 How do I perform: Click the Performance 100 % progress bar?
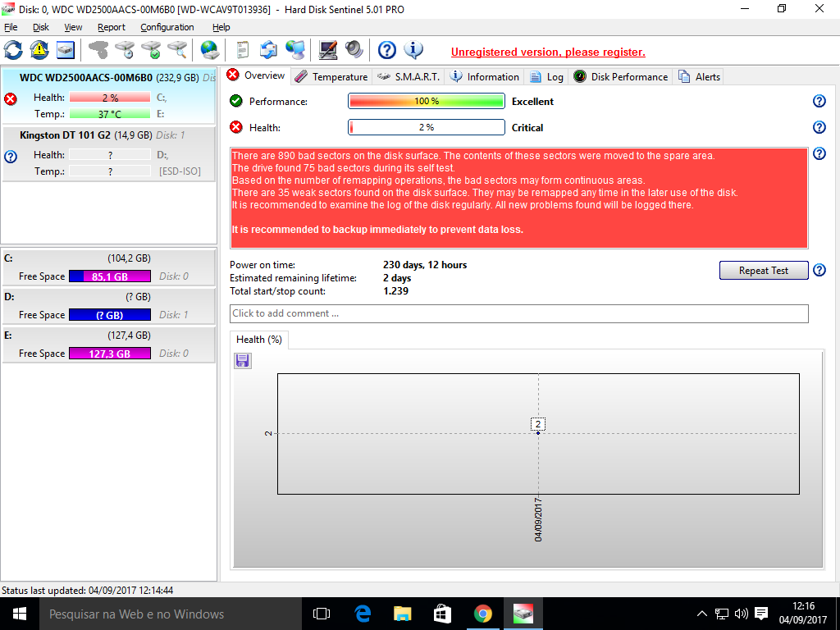click(427, 101)
